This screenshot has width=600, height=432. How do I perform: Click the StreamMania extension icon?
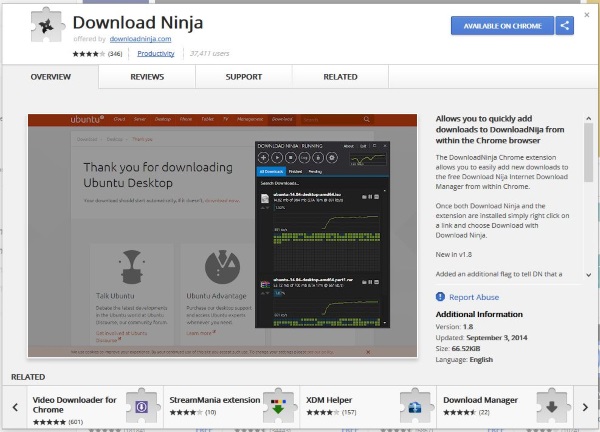278,406
